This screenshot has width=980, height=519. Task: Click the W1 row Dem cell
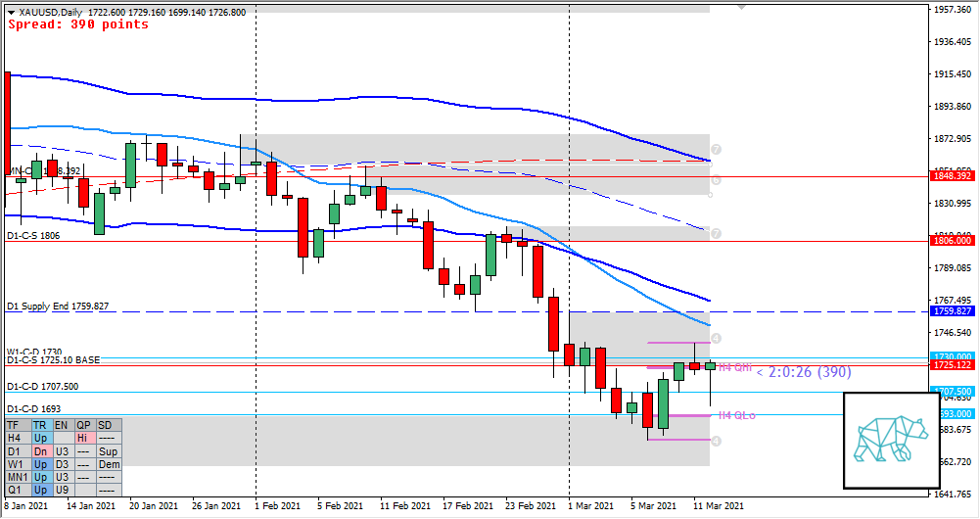point(109,464)
